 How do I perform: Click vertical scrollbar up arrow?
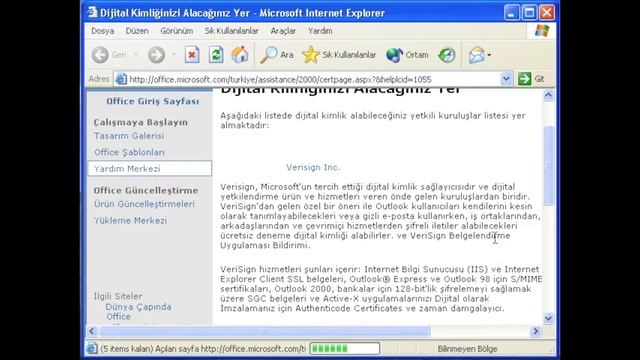tap(548, 96)
